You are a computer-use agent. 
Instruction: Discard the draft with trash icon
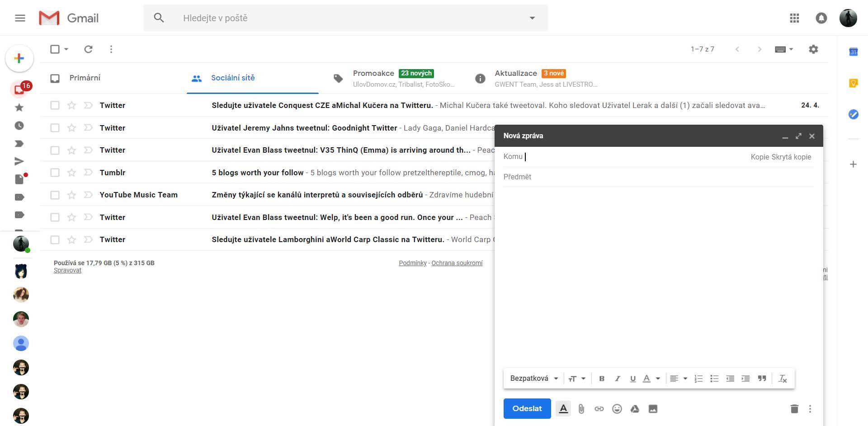point(794,408)
